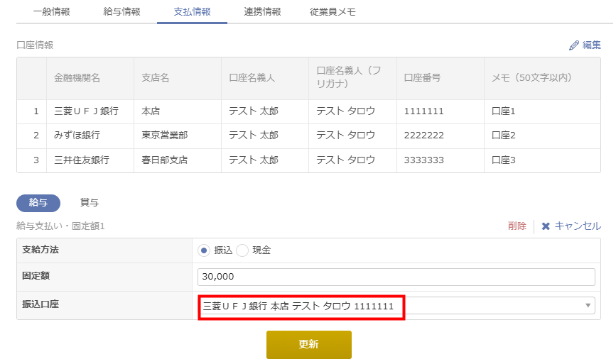This screenshot has height=364, width=616.
Task: Open the 給与情報 tab
Action: tap(121, 12)
